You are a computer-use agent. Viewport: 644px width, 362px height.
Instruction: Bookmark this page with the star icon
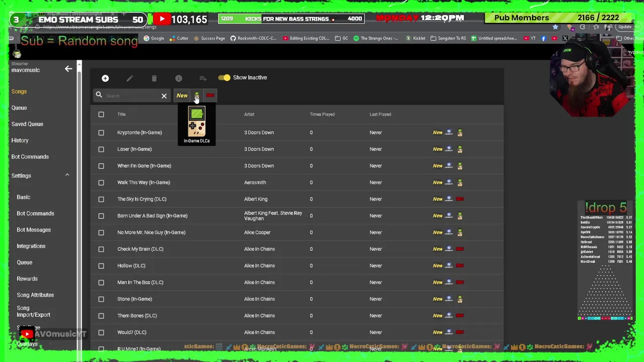[555, 27]
